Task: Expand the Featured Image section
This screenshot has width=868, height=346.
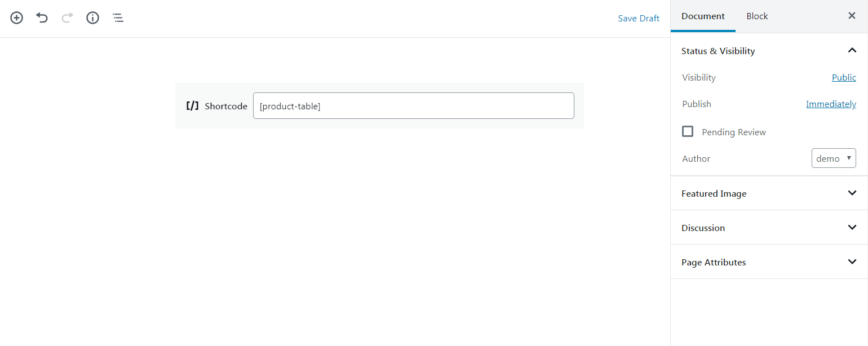Action: click(x=852, y=193)
